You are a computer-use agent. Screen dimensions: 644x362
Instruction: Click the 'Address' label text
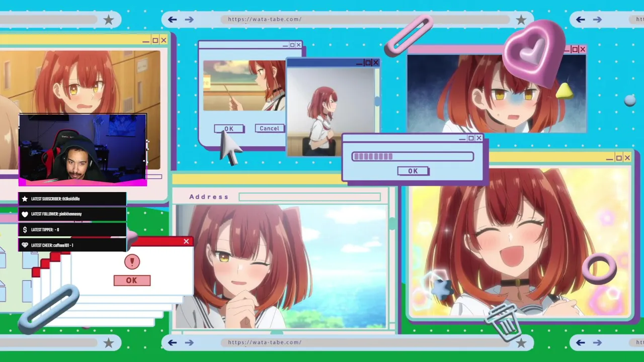pos(209,197)
